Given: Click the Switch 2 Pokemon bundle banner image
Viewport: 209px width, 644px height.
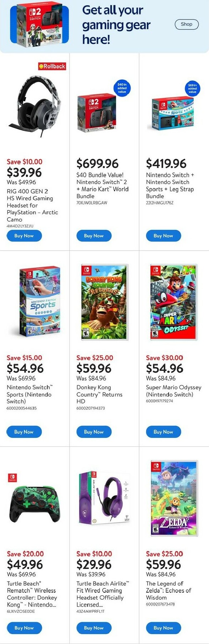Looking at the screenshot, I should (39, 24).
